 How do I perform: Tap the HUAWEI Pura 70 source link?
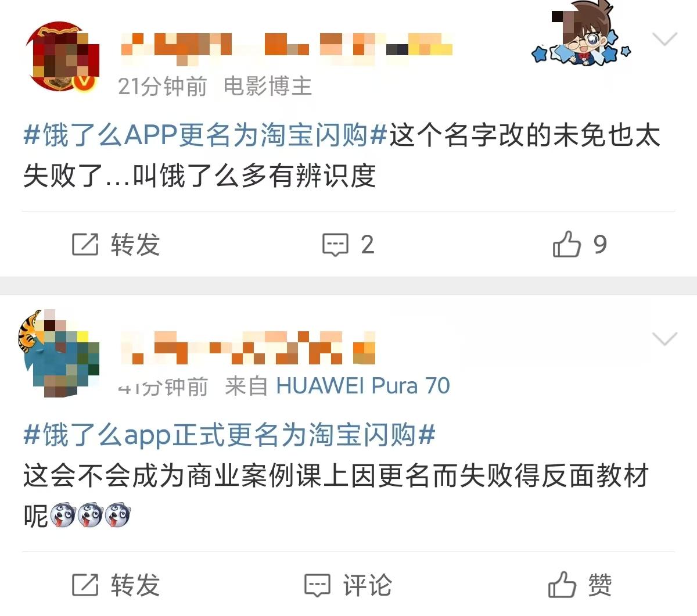363,385
